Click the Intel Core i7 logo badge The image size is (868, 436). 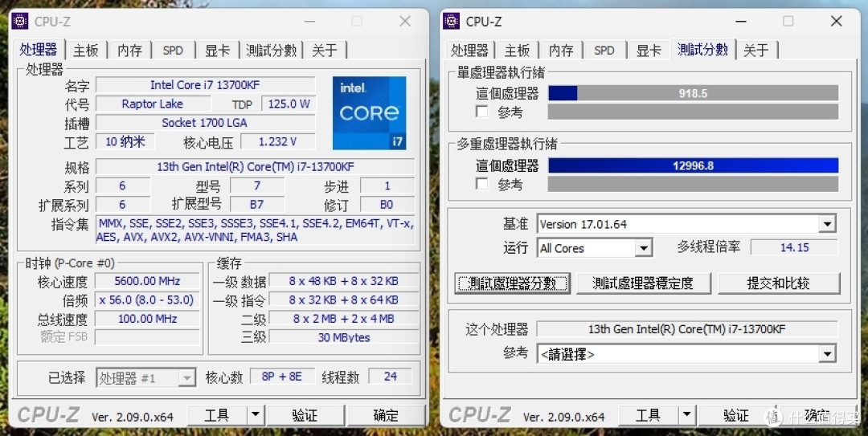pyautogui.click(x=369, y=113)
